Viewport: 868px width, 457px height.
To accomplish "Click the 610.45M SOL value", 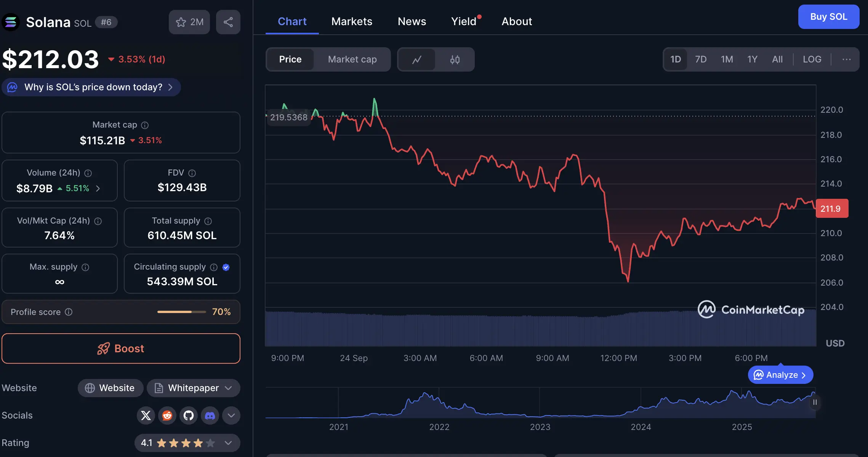I will [x=182, y=235].
